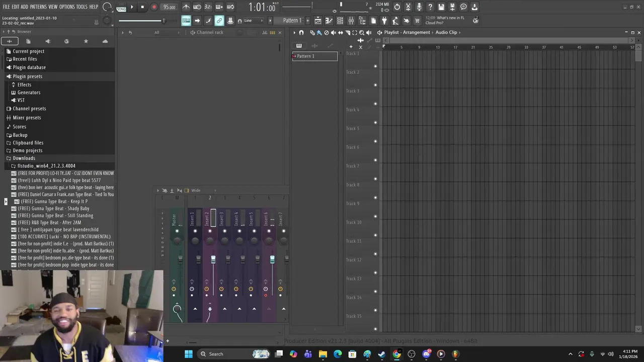Mute Track 1 with its green dot
The width and height of the screenshot is (644, 362).
375,66
